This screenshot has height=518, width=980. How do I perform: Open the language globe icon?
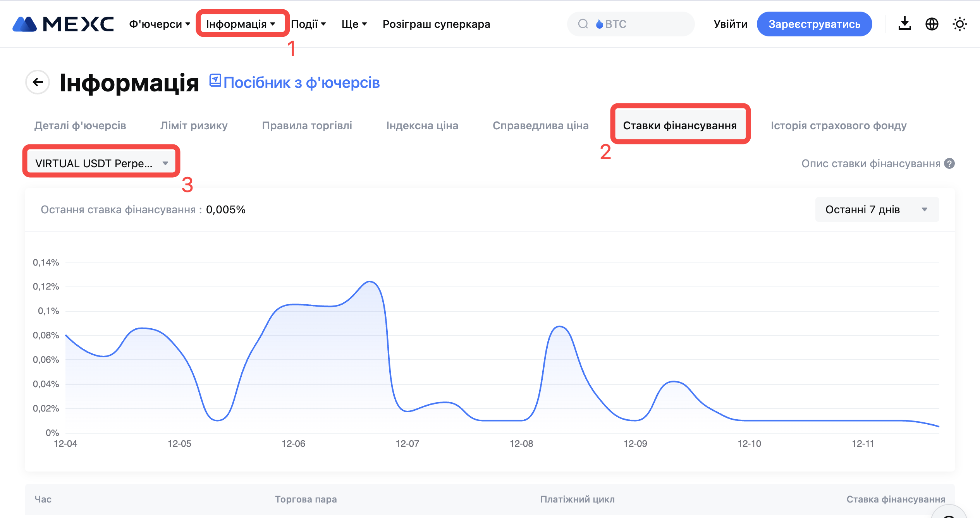932,24
